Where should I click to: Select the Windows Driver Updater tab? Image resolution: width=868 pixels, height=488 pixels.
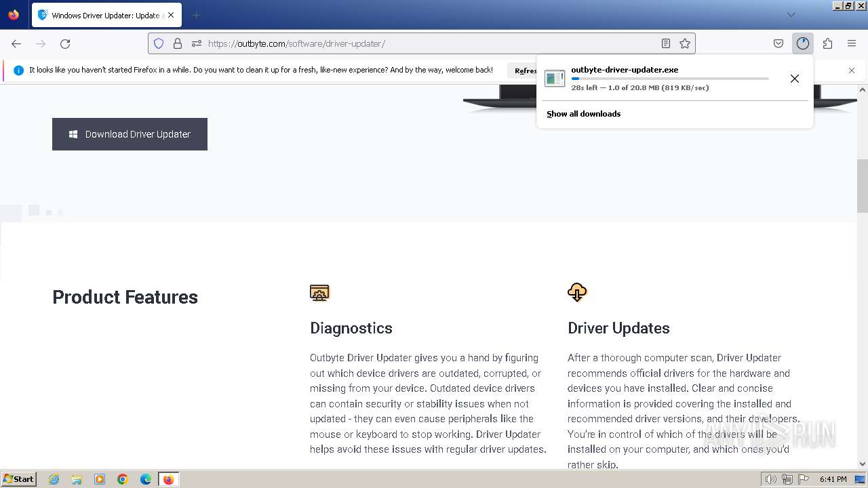106,15
